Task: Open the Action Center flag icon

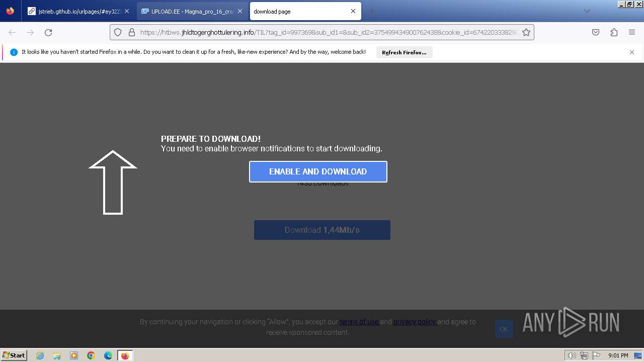Action: point(596,355)
